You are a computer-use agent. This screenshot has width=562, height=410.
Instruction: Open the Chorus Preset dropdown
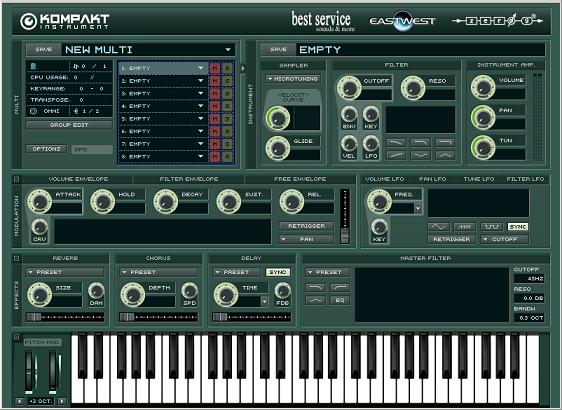pyautogui.click(x=158, y=272)
